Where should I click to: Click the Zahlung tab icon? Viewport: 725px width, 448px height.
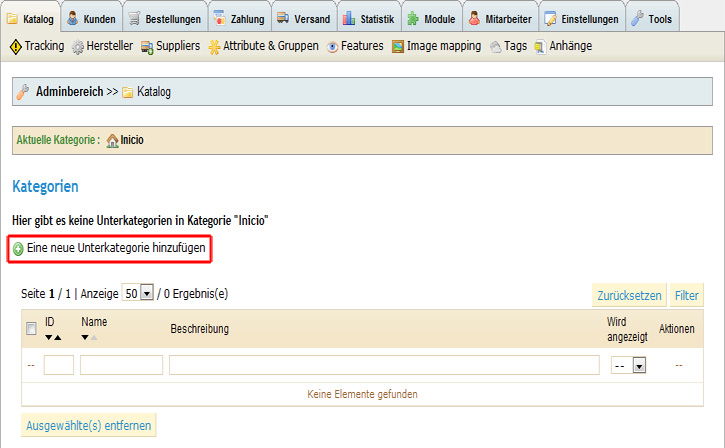tap(219, 18)
